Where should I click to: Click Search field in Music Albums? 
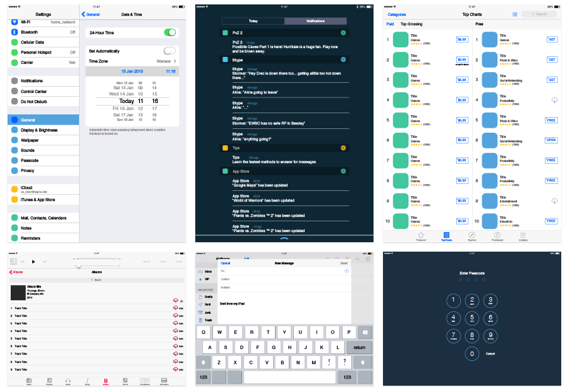97,280
